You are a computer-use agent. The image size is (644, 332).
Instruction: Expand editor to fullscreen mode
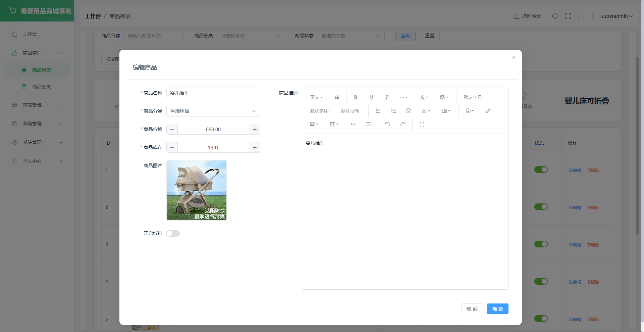point(422,124)
